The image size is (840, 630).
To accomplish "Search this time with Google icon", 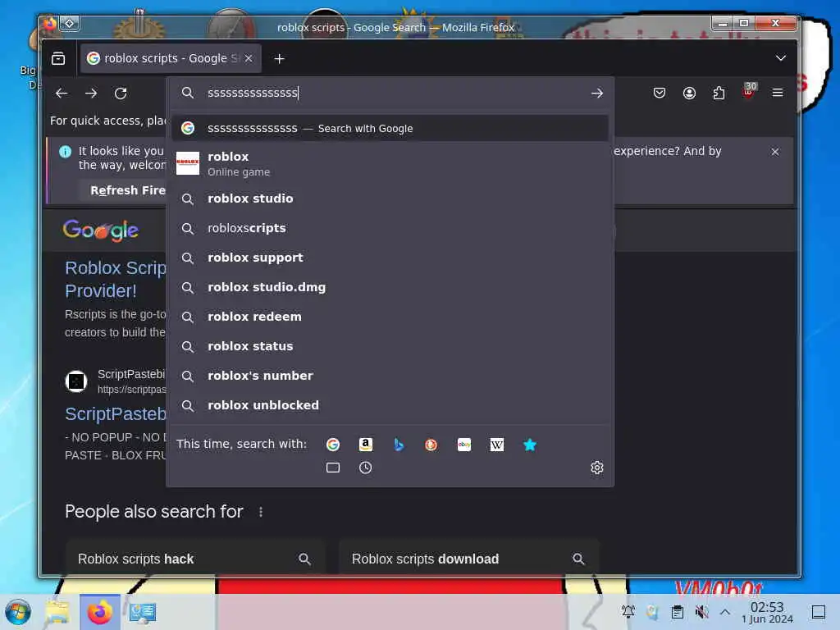I will 333,445.
